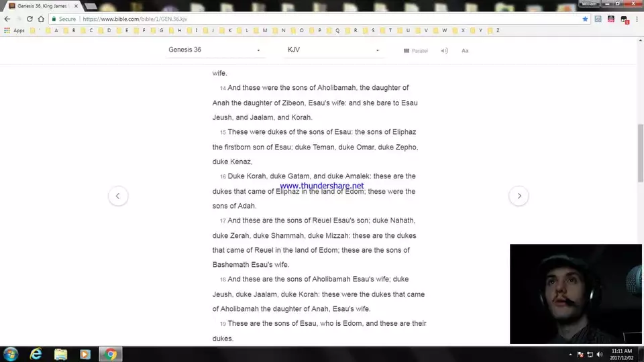
Task: Click the browser home button
Action: coord(42,19)
